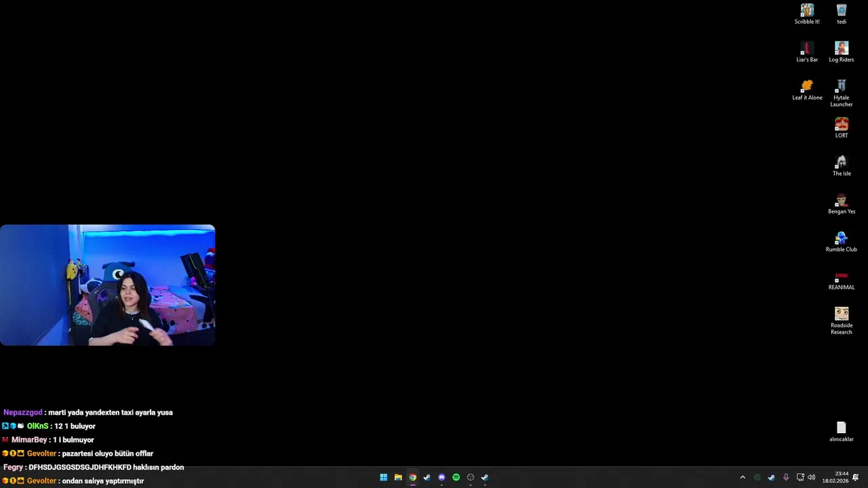Click the message "pazartesi oluyo bütün offlar"
The width and height of the screenshot is (868, 488).
pyautogui.click(x=108, y=453)
